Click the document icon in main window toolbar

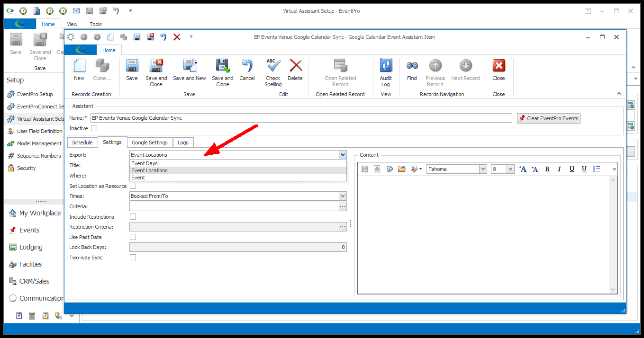coord(36,10)
